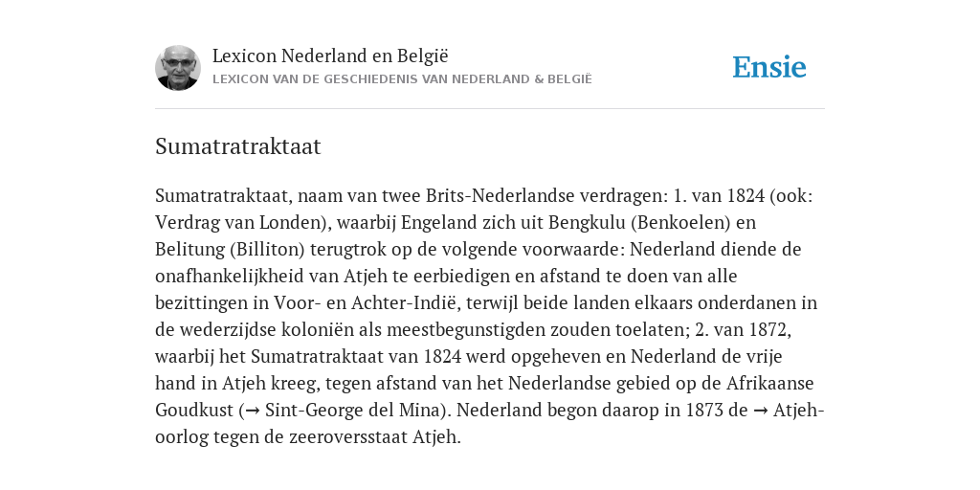The image size is (980, 490).
Task: Click the word 'Goudkust' in the text
Action: coord(193,410)
